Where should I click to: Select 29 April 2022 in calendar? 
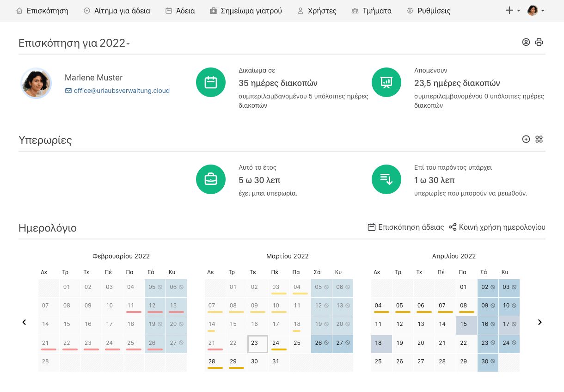pos(467,362)
